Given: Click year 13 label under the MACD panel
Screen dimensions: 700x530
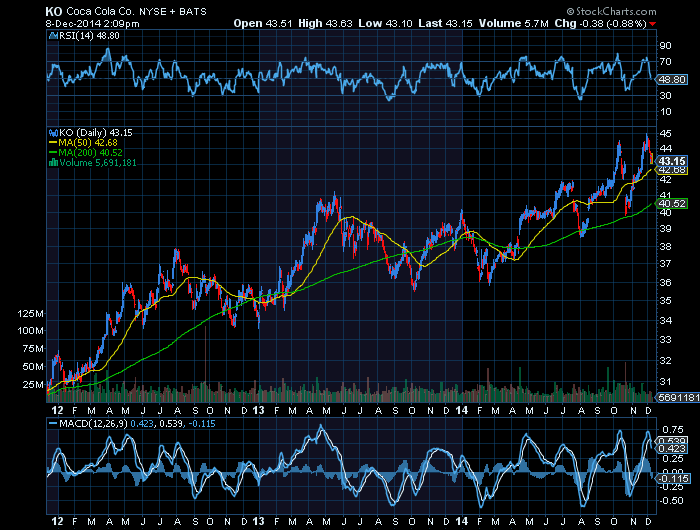Looking at the screenshot, I should point(258,521).
